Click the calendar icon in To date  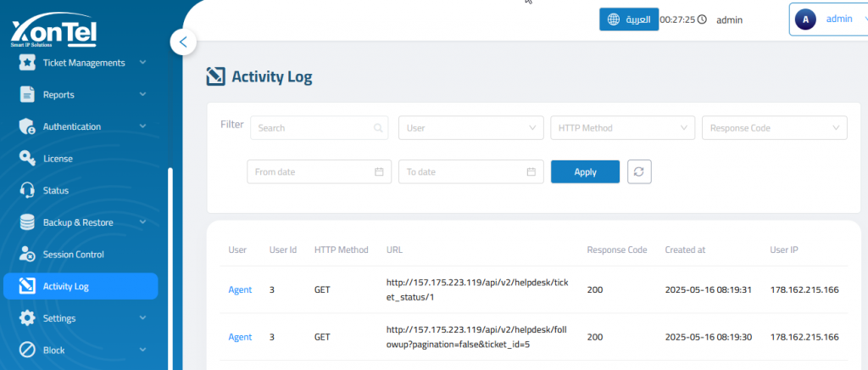click(x=531, y=171)
